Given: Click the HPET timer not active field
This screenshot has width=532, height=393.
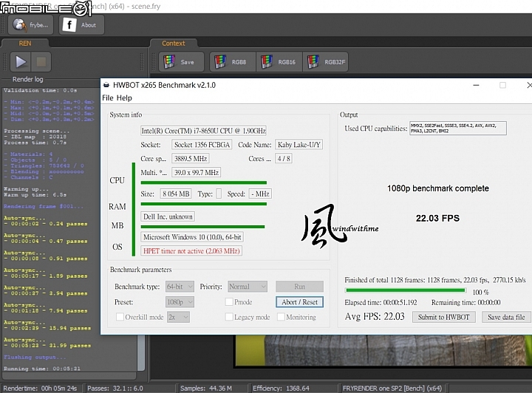Looking at the screenshot, I should click(x=191, y=251).
